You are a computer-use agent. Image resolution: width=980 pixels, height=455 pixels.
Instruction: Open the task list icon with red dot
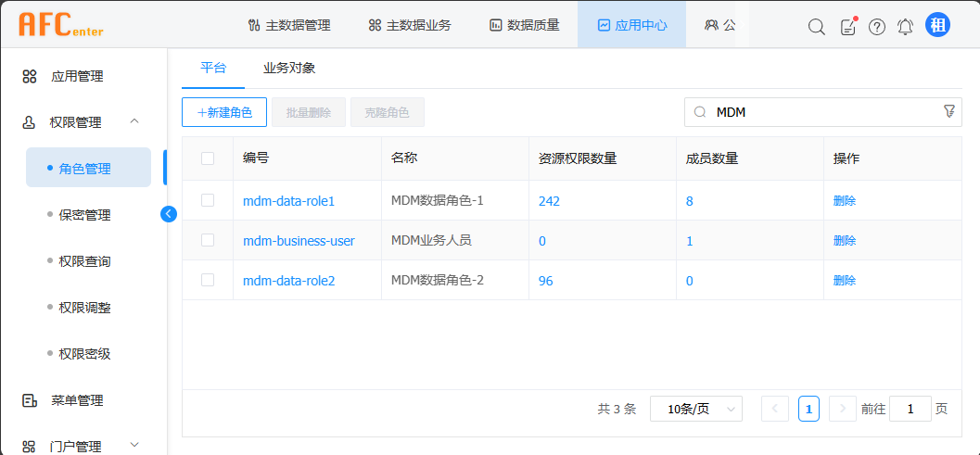click(847, 26)
